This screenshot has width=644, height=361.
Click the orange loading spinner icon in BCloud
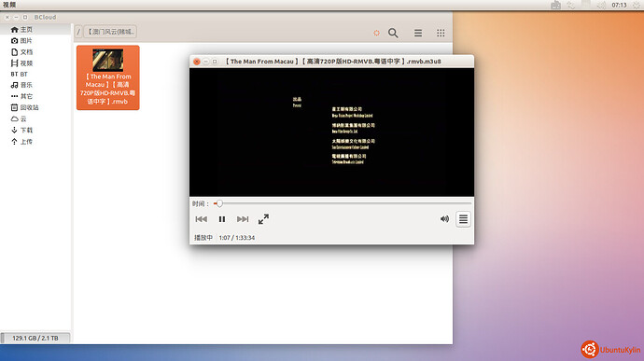(x=376, y=33)
